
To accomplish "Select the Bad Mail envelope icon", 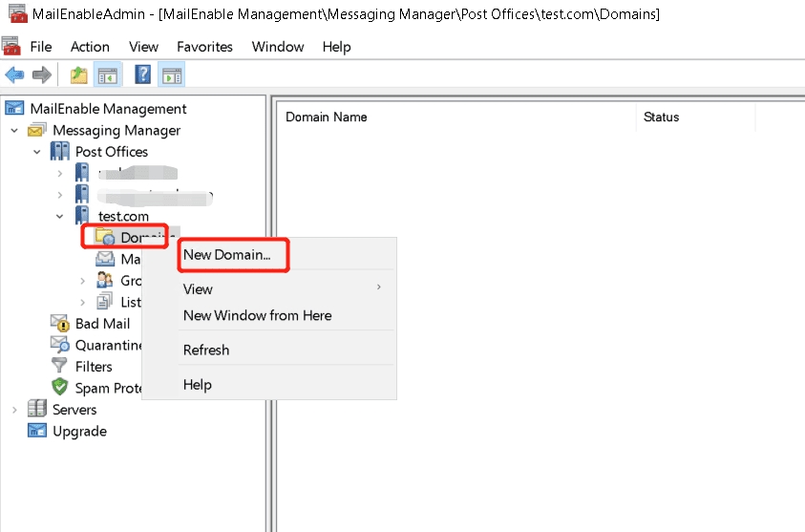I will tap(60, 324).
